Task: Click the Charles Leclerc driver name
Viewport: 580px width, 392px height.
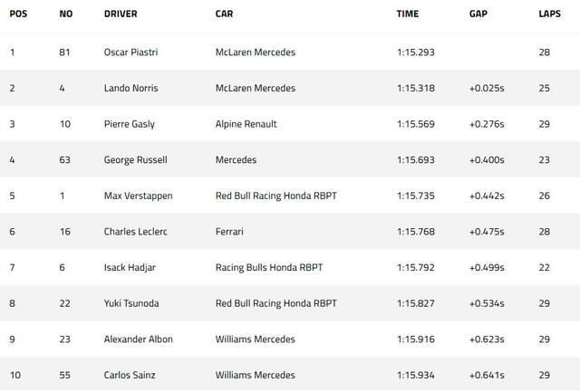Action: pyautogui.click(x=136, y=232)
